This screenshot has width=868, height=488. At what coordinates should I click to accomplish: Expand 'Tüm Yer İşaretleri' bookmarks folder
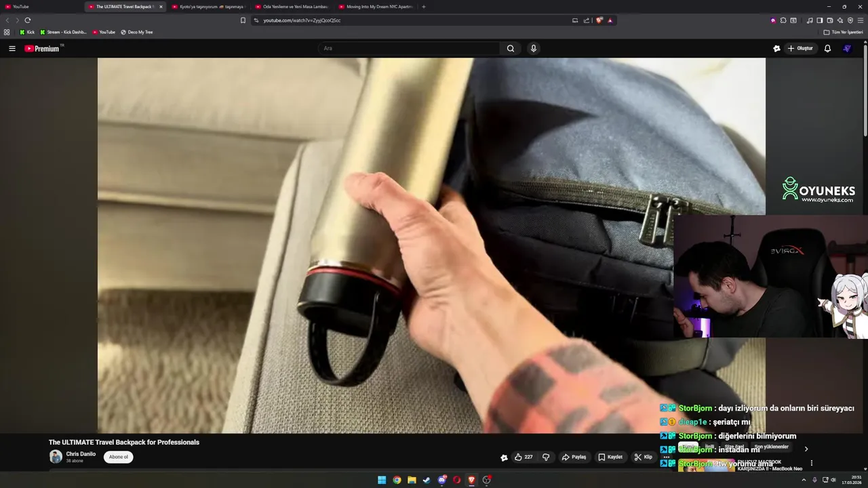[x=843, y=32]
